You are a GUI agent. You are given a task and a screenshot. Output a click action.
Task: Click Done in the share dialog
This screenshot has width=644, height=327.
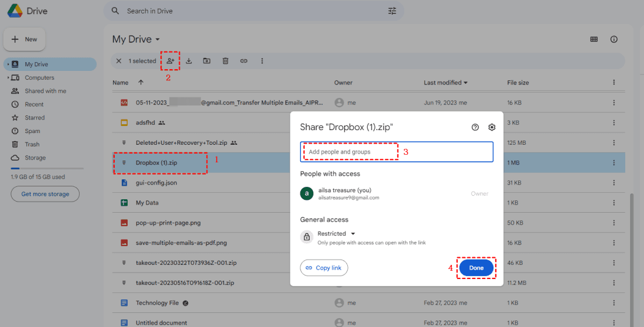tap(477, 268)
